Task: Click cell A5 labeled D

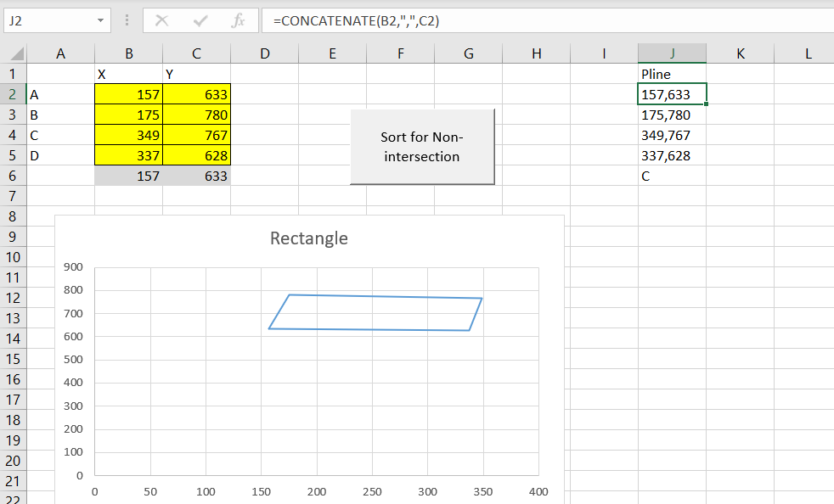Action: point(60,155)
